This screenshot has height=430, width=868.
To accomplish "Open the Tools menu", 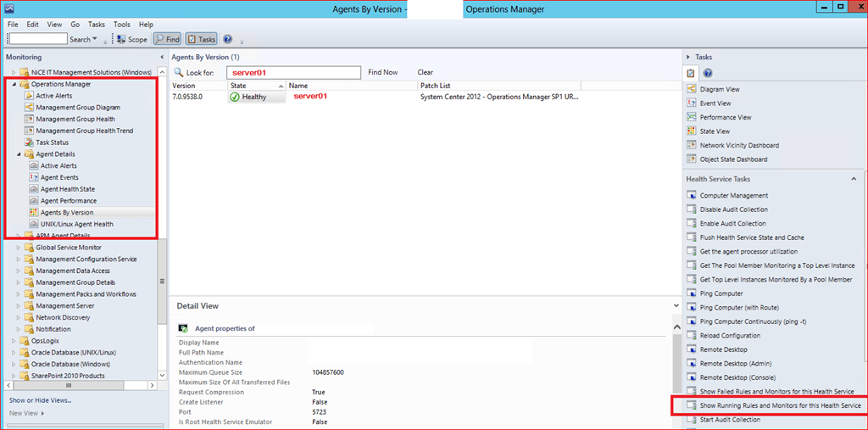I will (x=122, y=25).
